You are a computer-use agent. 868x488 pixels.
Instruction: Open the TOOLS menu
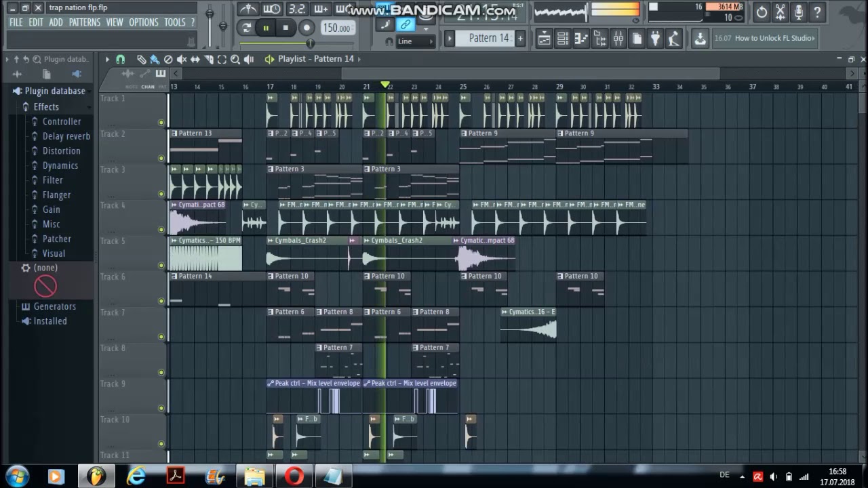(174, 22)
